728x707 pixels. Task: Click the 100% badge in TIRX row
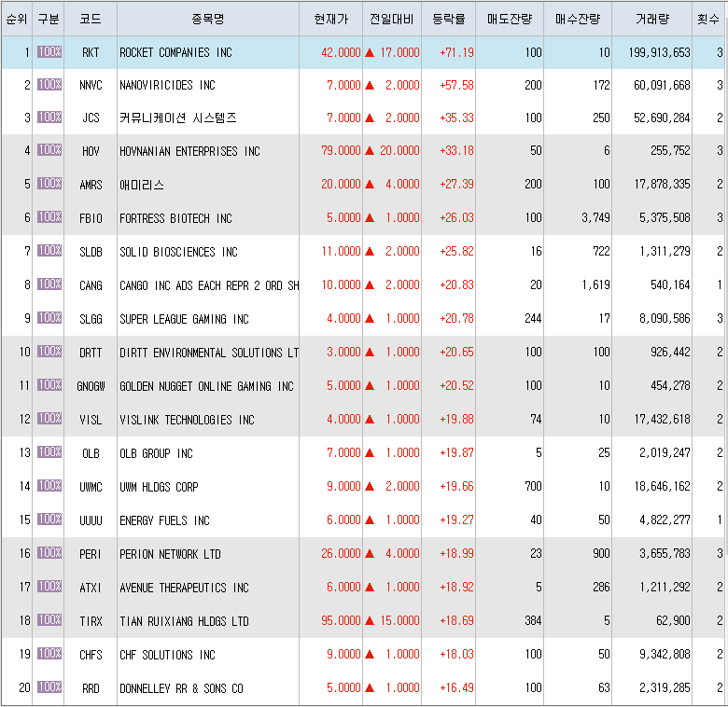pos(49,619)
